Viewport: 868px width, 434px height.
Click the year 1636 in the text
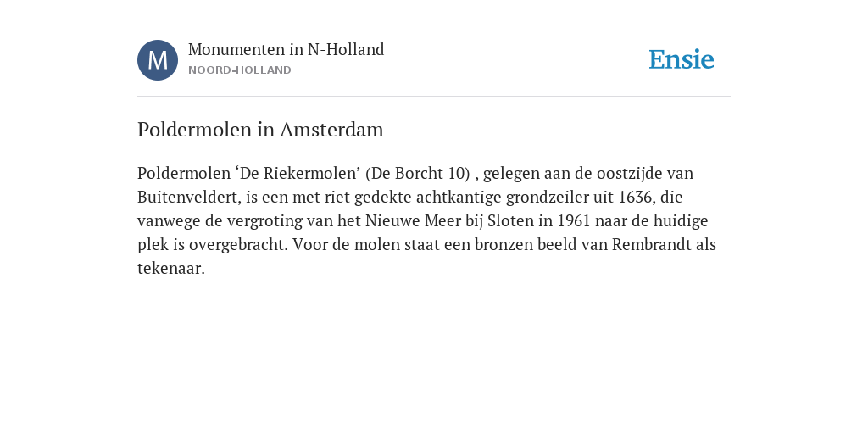pyautogui.click(x=637, y=197)
